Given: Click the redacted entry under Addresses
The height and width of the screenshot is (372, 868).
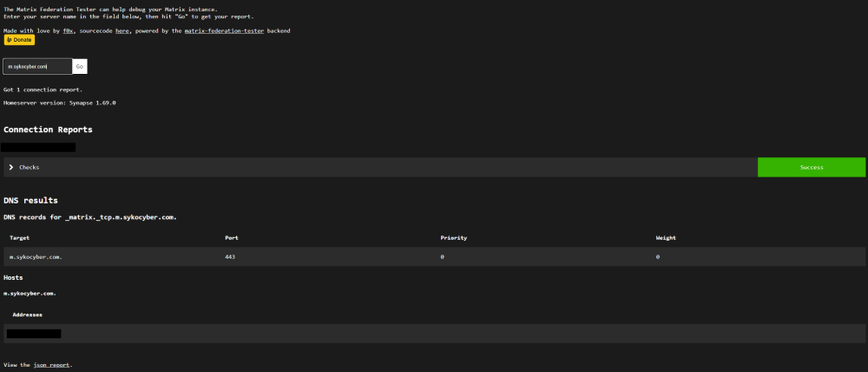Looking at the screenshot, I should (34, 334).
